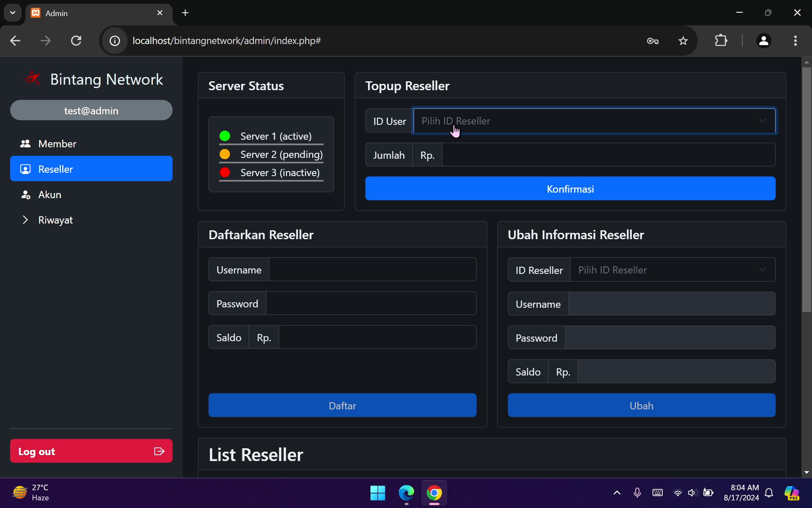Open Pilih ID Reseller dropdown in Topup Reseller
Image resolution: width=812 pixels, height=508 pixels.
coord(594,121)
